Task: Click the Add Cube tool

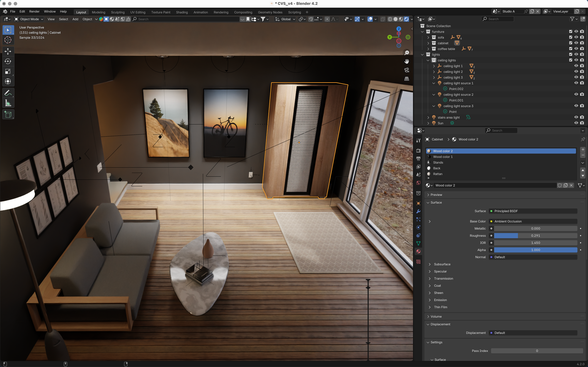Action: [8, 114]
